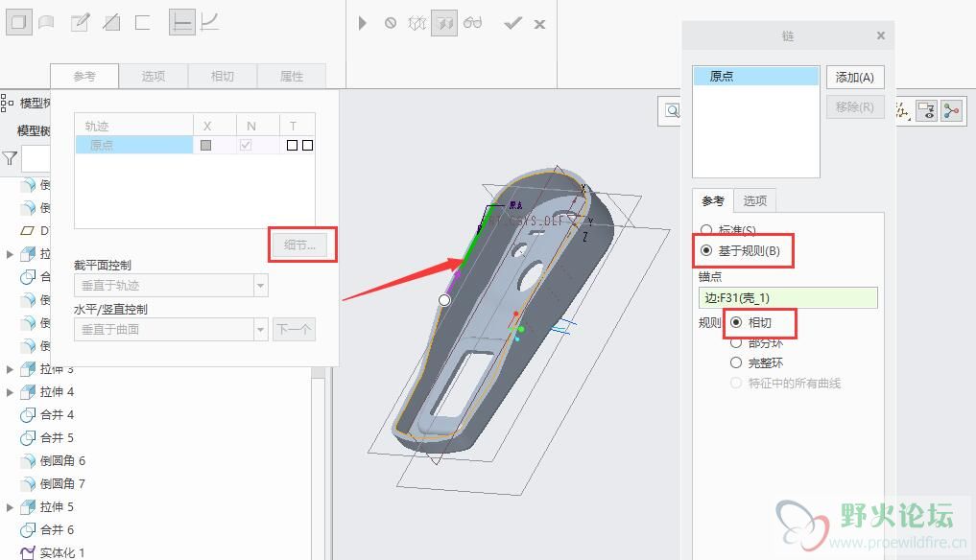Select the 标准(S) radio button
The height and width of the screenshot is (560, 976).
(706, 230)
